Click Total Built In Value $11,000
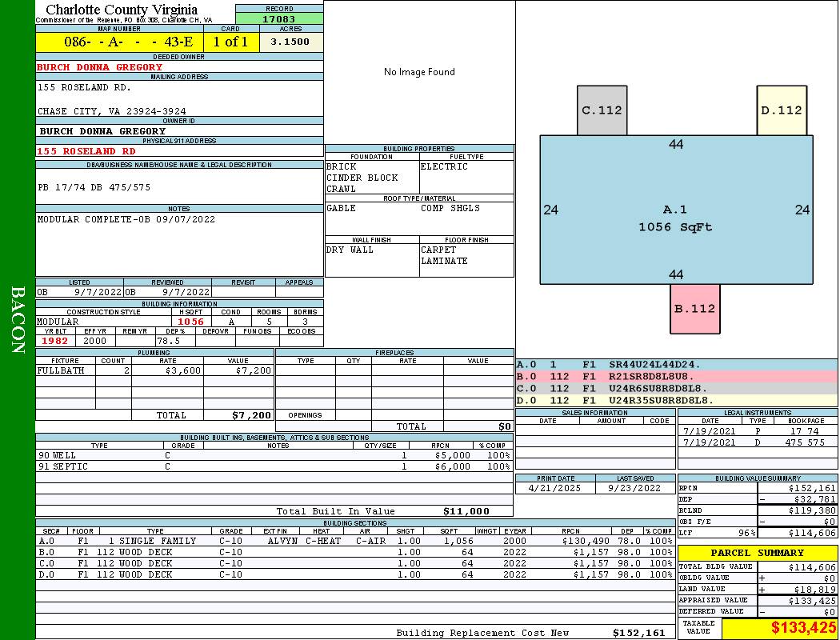The image size is (840, 640). (466, 511)
